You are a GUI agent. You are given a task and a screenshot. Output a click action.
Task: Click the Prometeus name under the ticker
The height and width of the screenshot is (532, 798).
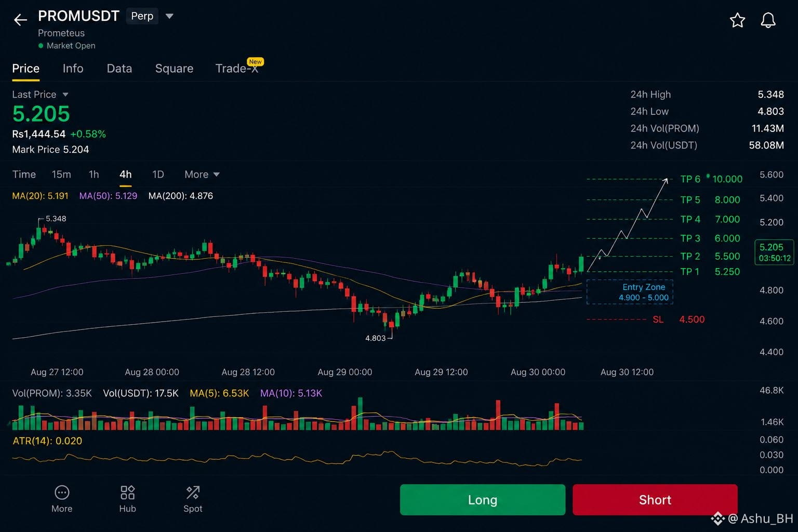pyautogui.click(x=61, y=33)
